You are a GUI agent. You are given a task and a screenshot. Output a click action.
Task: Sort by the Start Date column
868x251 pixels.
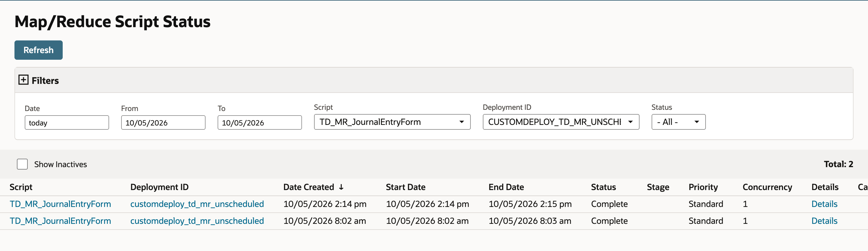[406, 187]
